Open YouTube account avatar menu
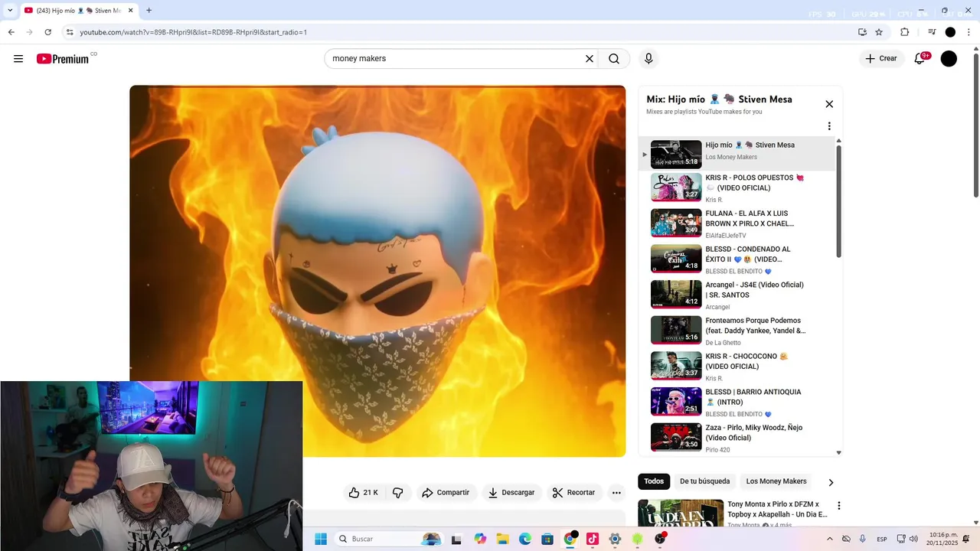Screen dimensions: 980x551 pos(949,59)
